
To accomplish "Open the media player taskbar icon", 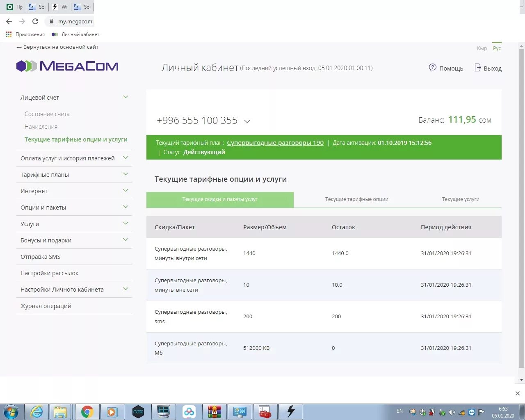I will [112, 412].
